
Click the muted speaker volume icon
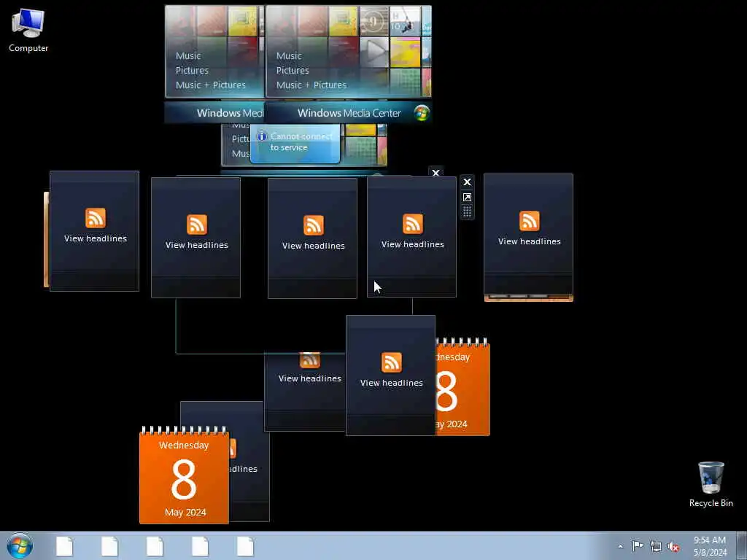point(673,546)
